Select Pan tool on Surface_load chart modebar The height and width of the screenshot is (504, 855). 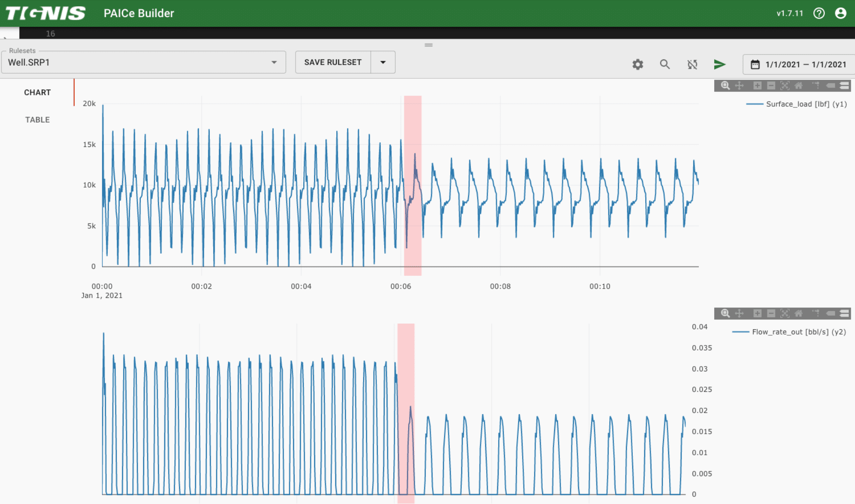point(740,86)
